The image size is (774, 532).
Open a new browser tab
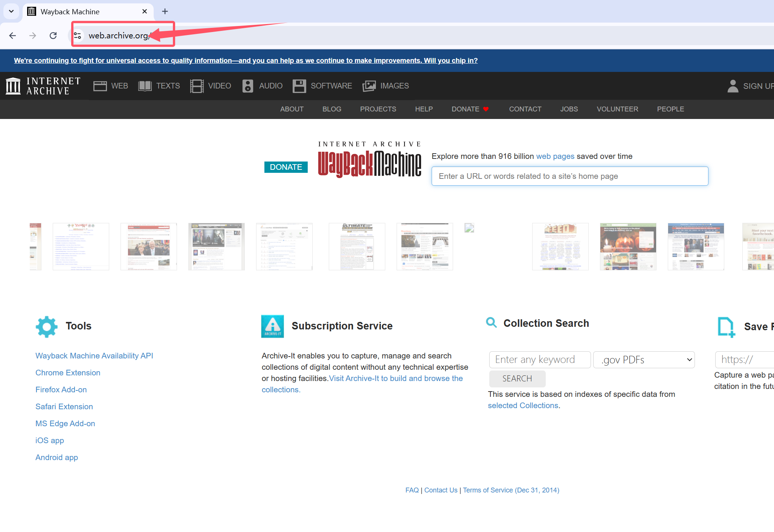pos(165,11)
